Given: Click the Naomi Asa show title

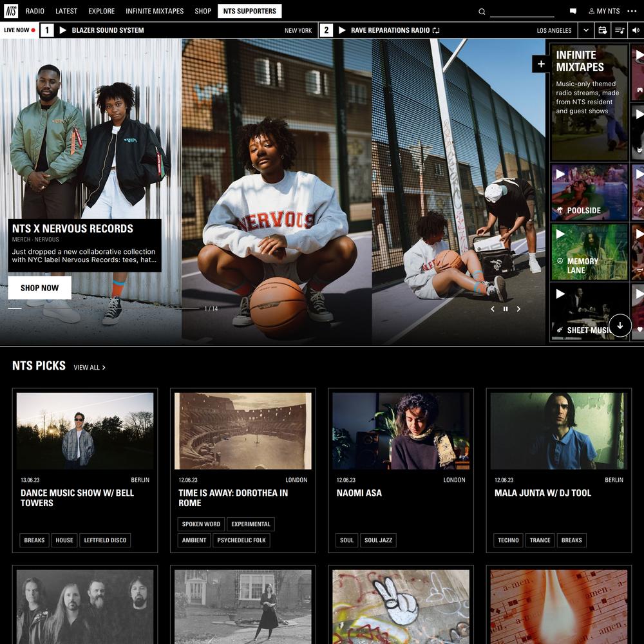Looking at the screenshot, I should click(x=359, y=493).
